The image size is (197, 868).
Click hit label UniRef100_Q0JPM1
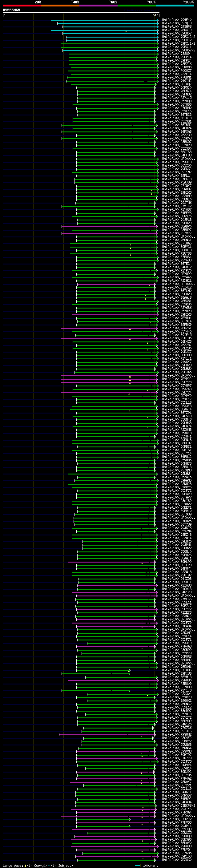[177, 545]
